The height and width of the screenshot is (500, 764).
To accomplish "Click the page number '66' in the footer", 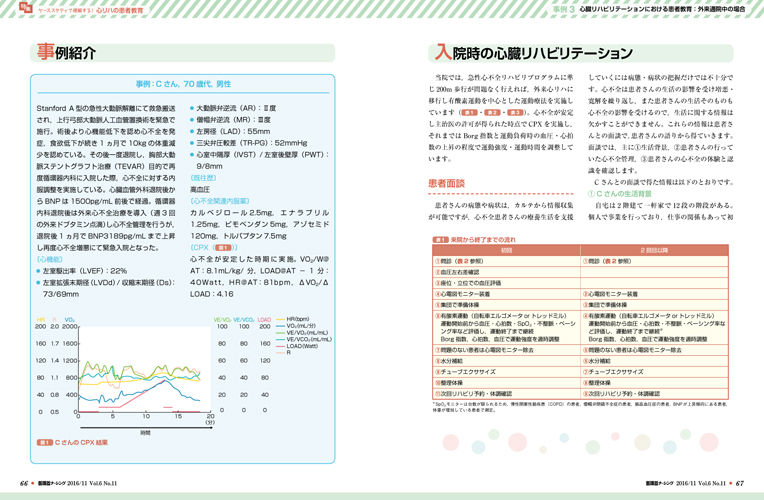I will coord(24,483).
